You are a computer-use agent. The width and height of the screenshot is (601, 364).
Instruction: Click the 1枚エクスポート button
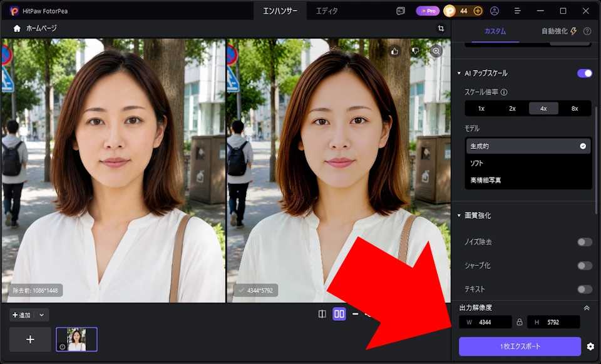pyautogui.click(x=520, y=346)
